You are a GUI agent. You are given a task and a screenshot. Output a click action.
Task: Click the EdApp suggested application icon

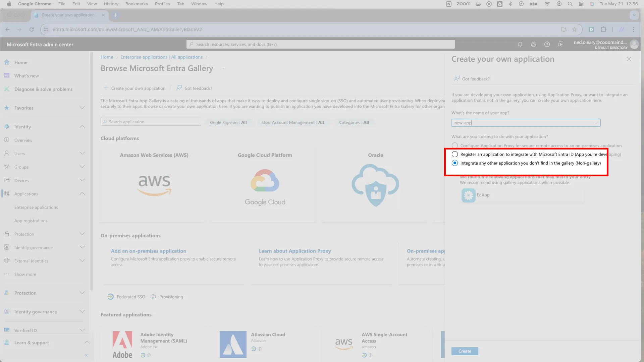tap(469, 195)
